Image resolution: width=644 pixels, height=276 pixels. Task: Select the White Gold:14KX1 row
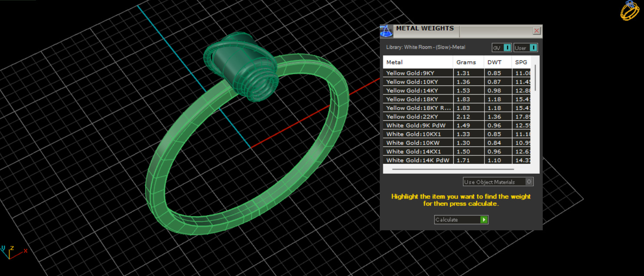click(x=457, y=151)
